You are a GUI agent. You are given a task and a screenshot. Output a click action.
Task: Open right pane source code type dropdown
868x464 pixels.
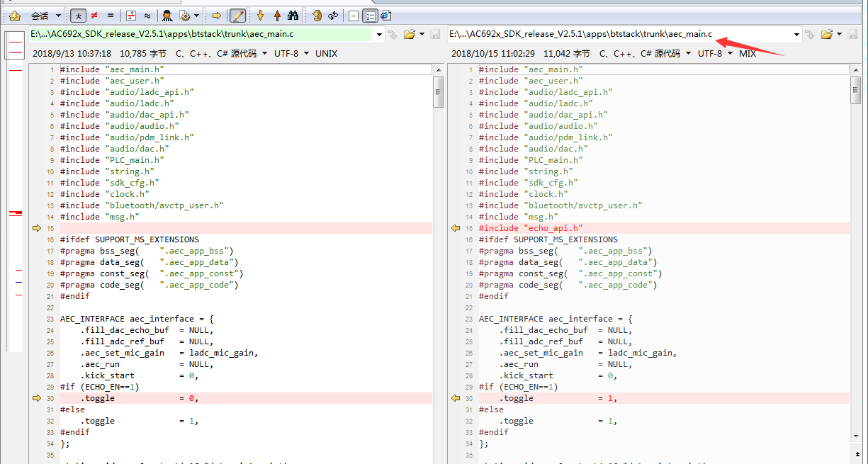[646, 53]
